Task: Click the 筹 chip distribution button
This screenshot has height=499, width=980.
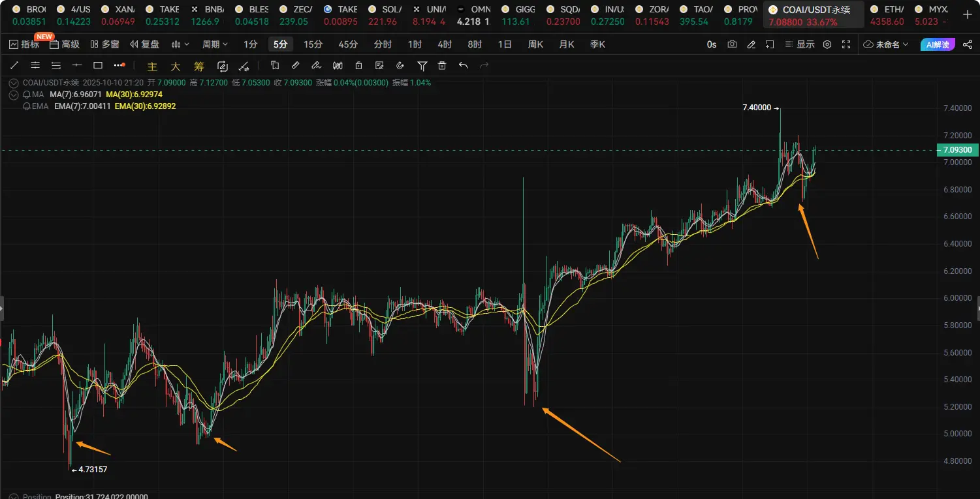Action: [x=199, y=66]
